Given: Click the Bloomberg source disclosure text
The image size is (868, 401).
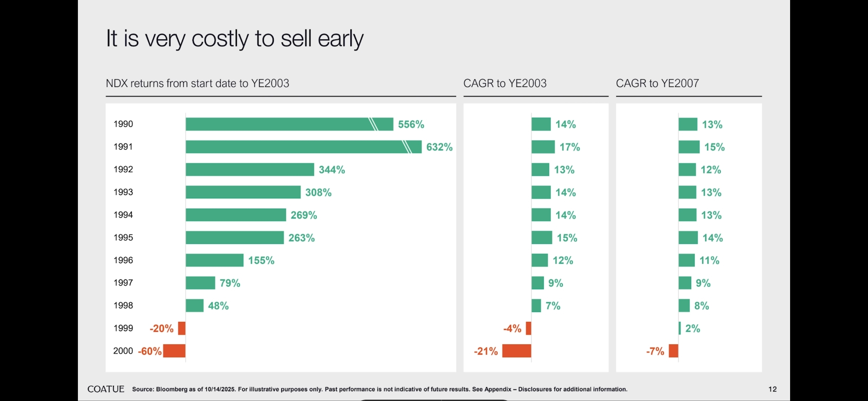Looking at the screenshot, I should coord(379,389).
